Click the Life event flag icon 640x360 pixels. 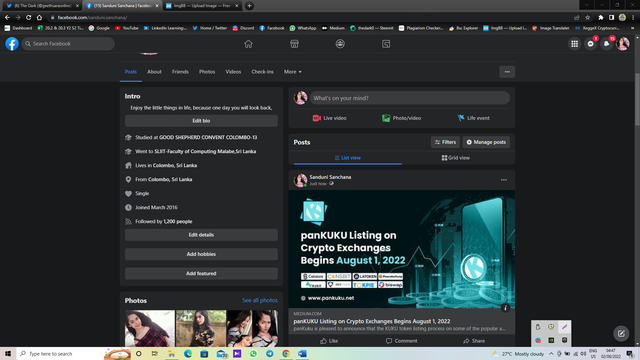click(x=461, y=118)
